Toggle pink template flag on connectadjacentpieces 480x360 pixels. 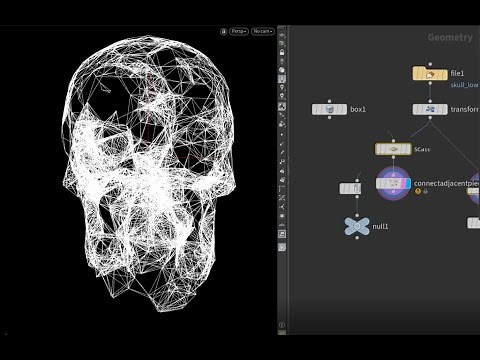(x=404, y=183)
